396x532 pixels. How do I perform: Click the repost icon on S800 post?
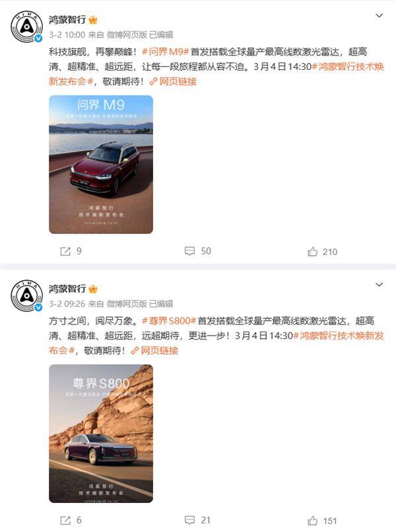65,520
